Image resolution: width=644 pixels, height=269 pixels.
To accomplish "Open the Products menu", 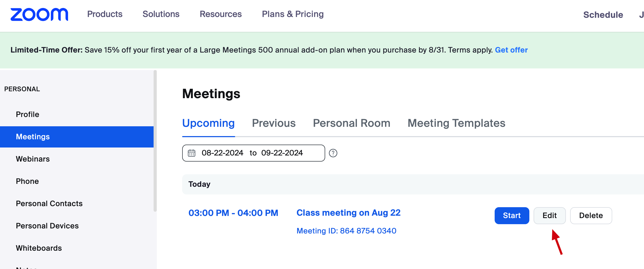I will coord(105,14).
